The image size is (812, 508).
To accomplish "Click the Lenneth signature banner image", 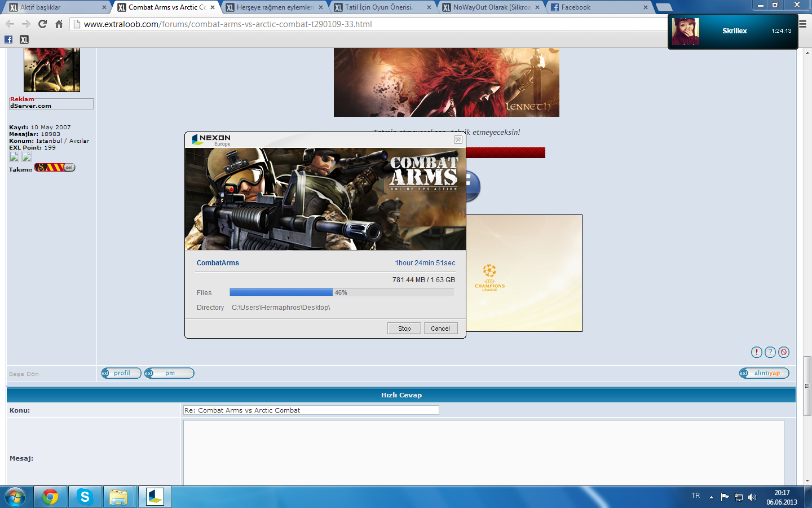I will [447, 82].
